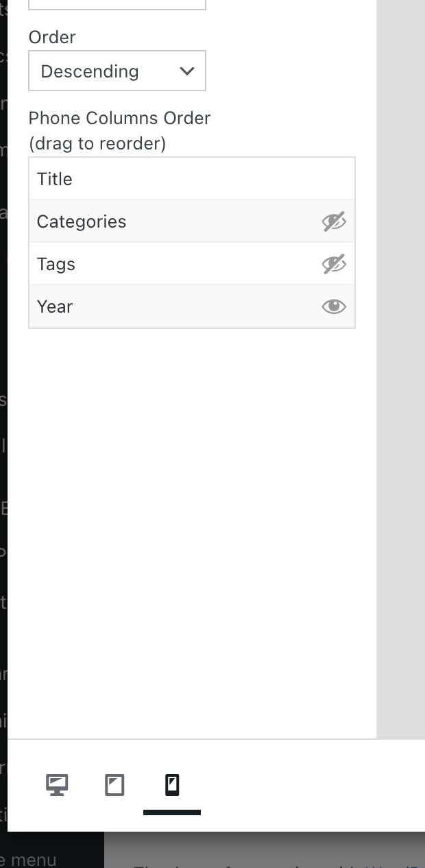The width and height of the screenshot is (425, 868).
Task: Select the Title row in Phone Columns Order
Action: pyautogui.click(x=192, y=178)
